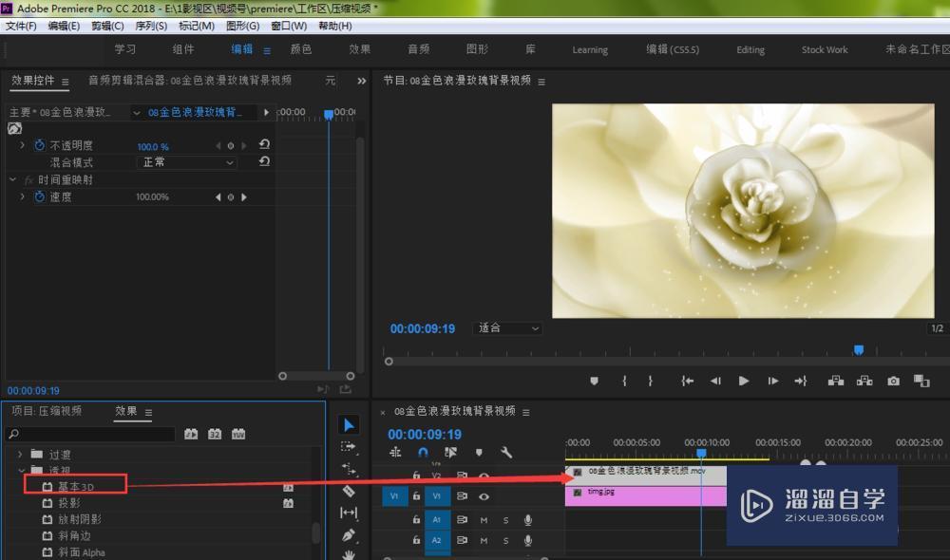This screenshot has height=560, width=950.
Task: Toggle timeline snapping magnet icon
Action: 423,452
